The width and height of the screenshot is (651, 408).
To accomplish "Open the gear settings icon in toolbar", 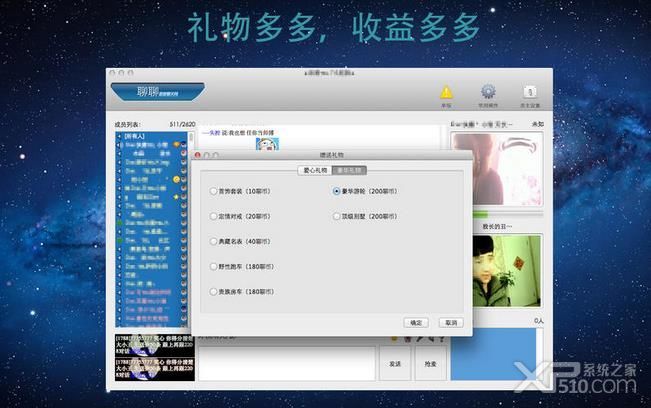I will point(488,92).
